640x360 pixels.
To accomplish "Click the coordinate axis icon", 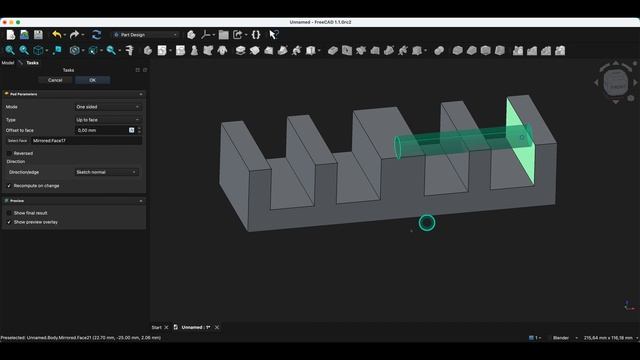I will [206, 35].
